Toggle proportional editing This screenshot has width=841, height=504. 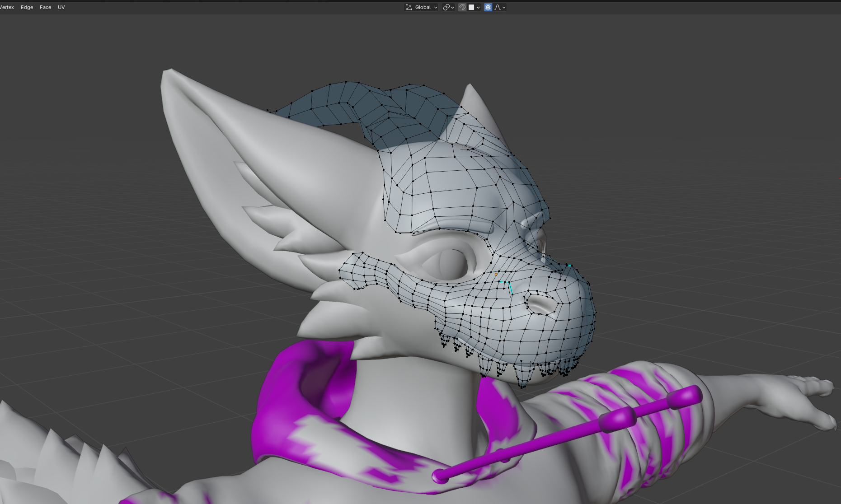(488, 7)
